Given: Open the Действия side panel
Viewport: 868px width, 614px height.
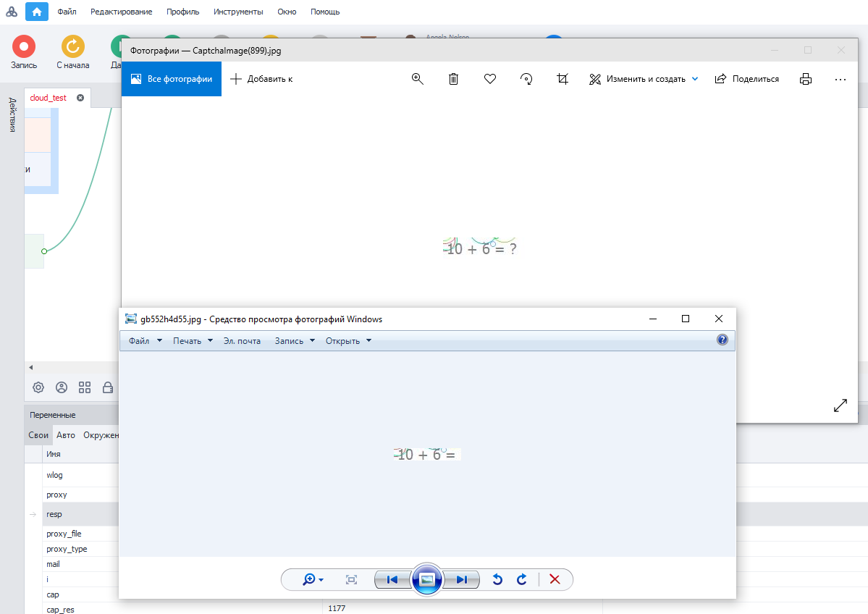Looking at the screenshot, I should click(12, 115).
